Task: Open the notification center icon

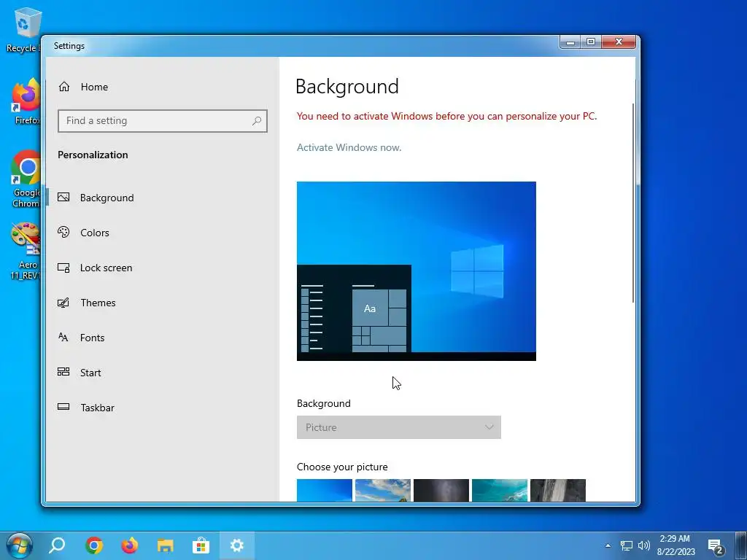Action: coord(715,546)
